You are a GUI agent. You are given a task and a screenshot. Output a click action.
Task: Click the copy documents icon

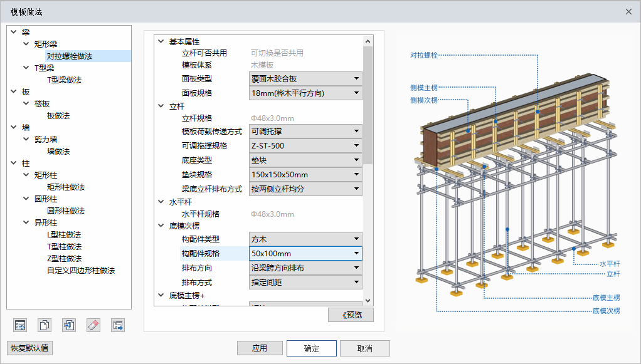tap(45, 325)
